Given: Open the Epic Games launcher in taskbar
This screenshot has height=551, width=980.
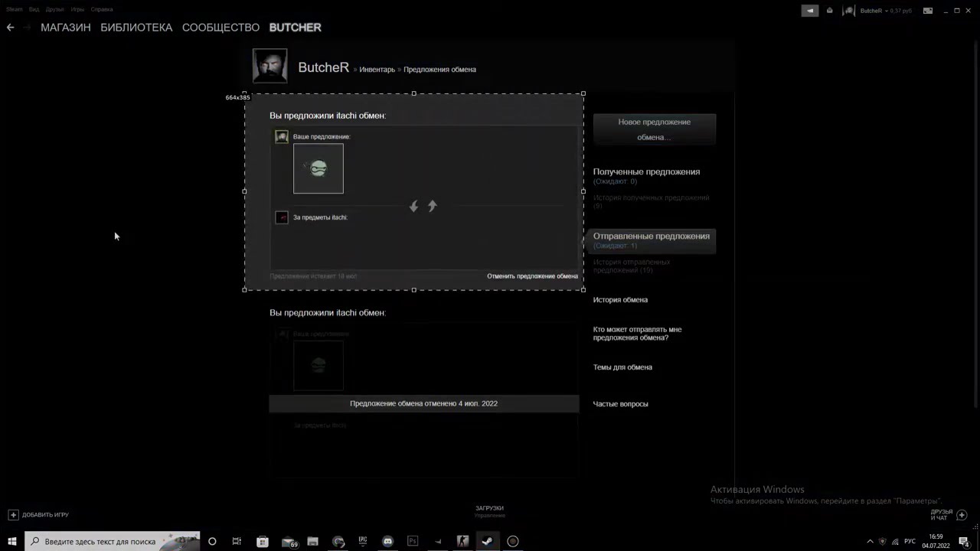Looking at the screenshot, I should point(363,541).
